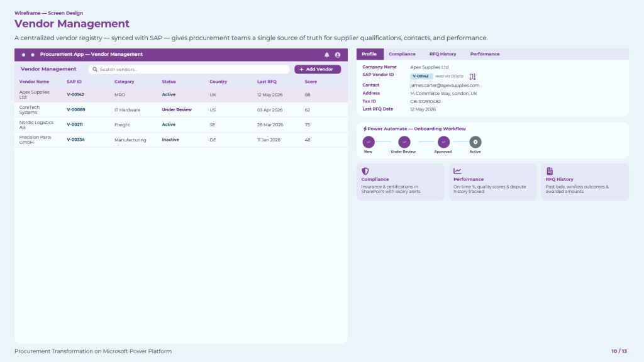The image size is (644, 362).
Task: Click the V-00142 badge in profile
Action: 421,76
